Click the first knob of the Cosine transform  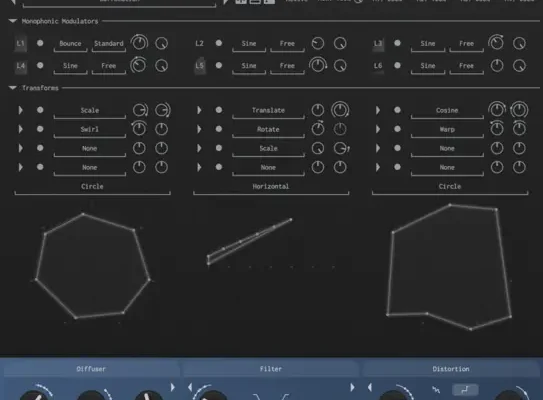(x=497, y=110)
